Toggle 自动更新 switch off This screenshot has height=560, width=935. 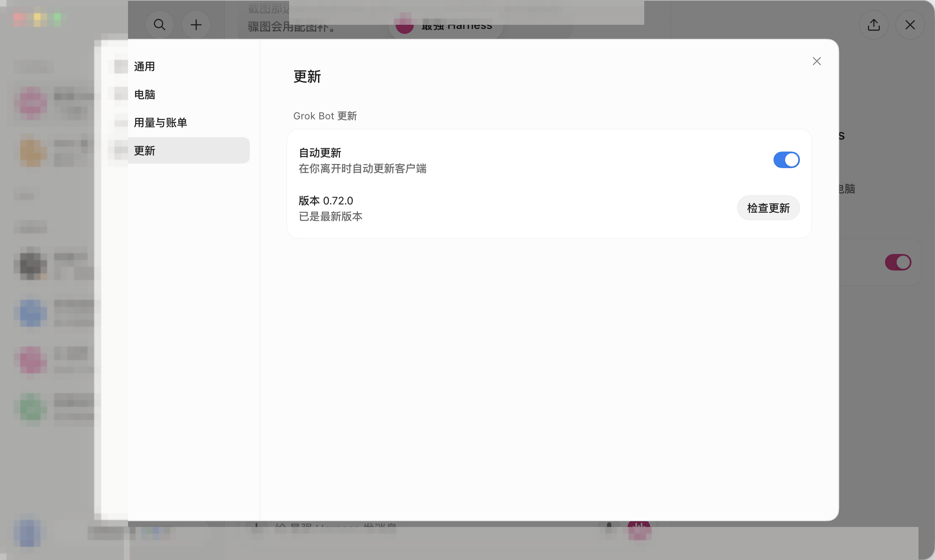click(786, 160)
